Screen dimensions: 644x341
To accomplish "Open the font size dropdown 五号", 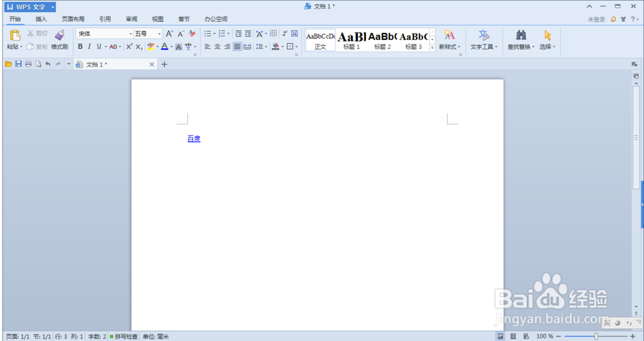I will [159, 33].
